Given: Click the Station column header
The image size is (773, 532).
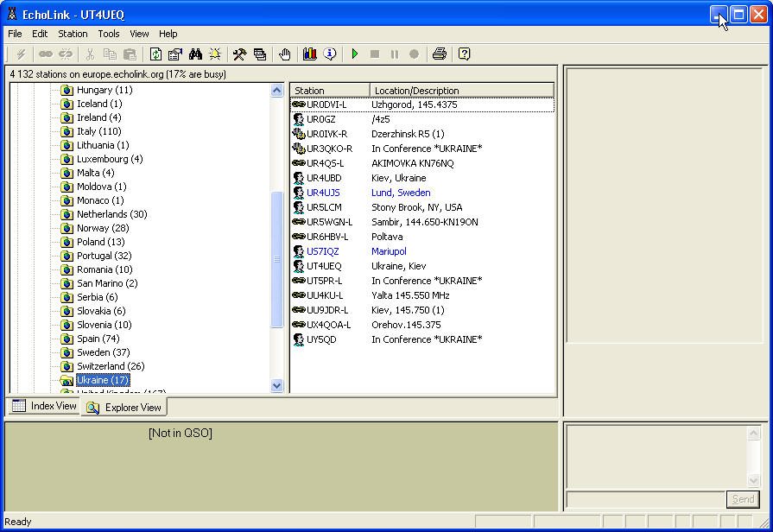Looking at the screenshot, I should point(330,90).
